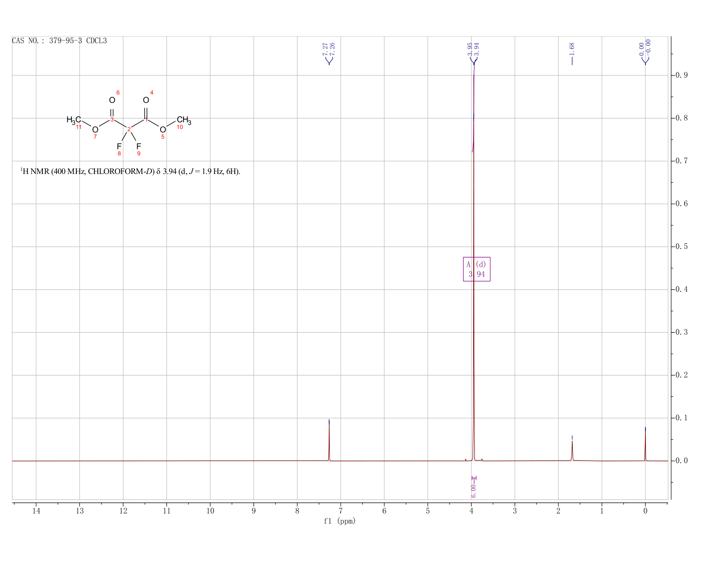Click the 3.94 peak label at the top
Viewport: 728px width, 563px height.
click(x=477, y=48)
